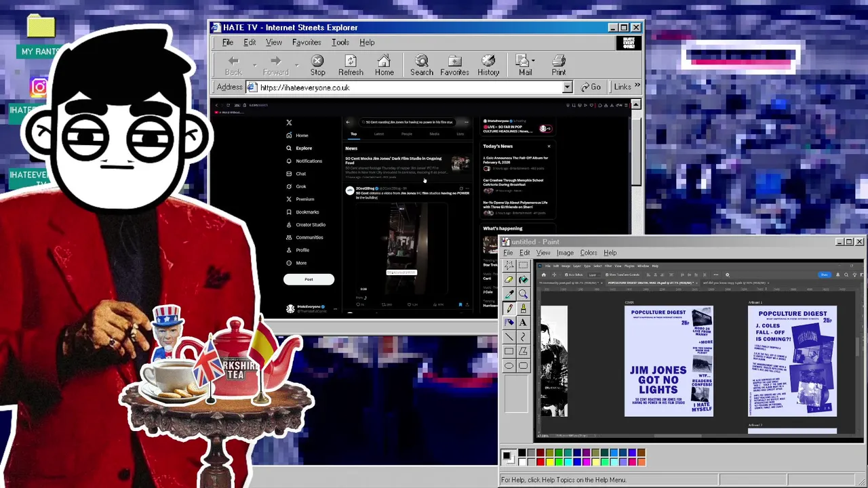
Task: Select the Ellipse shape tool
Action: click(509, 365)
